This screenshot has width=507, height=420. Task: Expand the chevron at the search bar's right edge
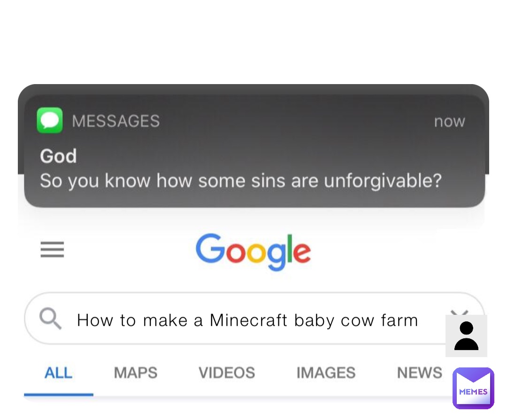pyautogui.click(x=460, y=312)
